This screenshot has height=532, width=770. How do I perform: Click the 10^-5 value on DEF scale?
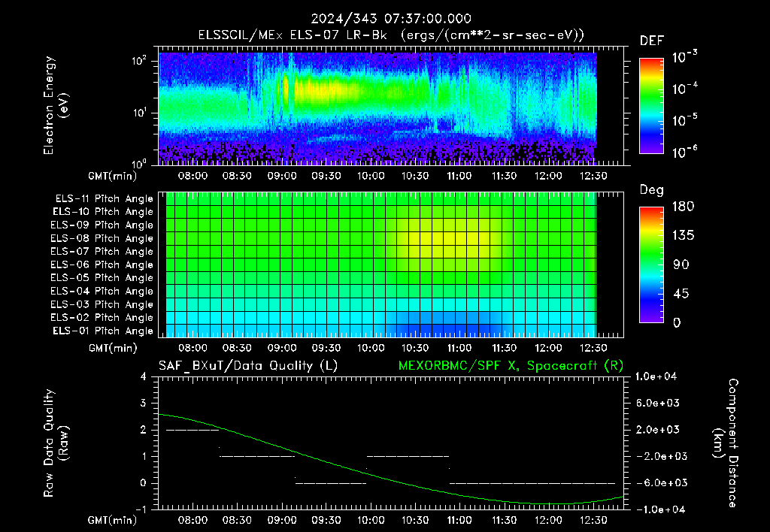coord(684,120)
